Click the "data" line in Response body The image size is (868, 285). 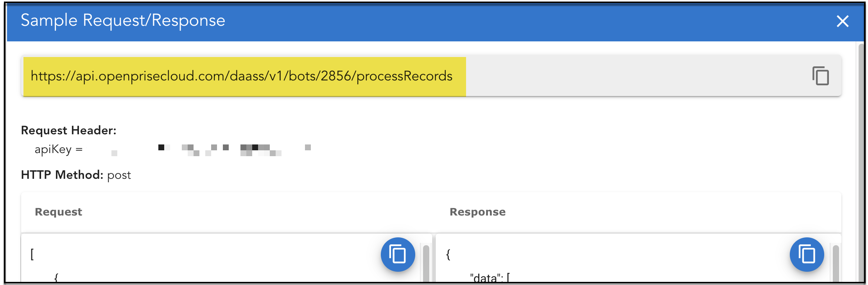tap(490, 278)
